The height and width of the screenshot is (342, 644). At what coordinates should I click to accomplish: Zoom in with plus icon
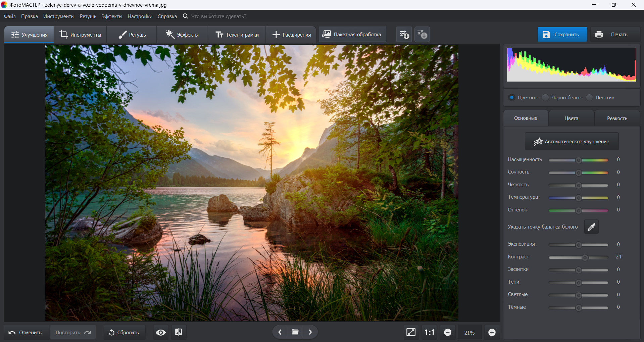pos(492,332)
